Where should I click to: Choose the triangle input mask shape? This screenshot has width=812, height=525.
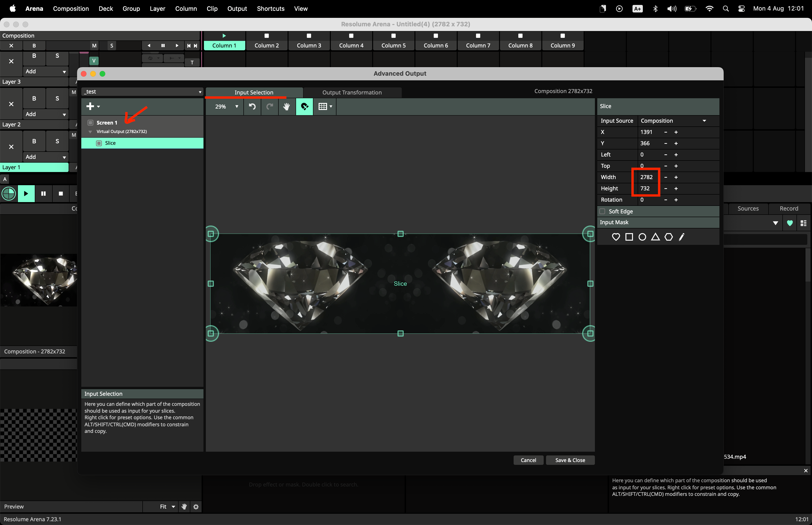tap(655, 237)
